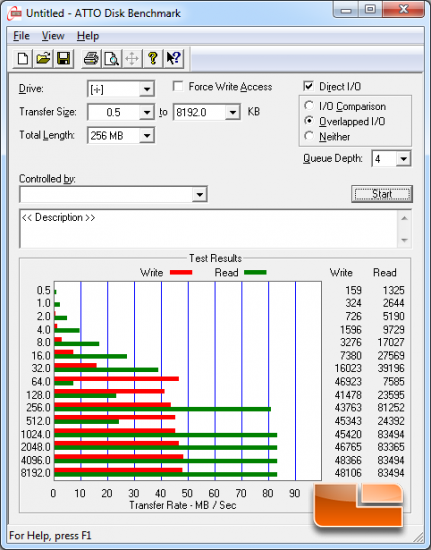Screen dimensions: 431x550
Task: Expand the Controlled by dropdown
Action: (200, 194)
